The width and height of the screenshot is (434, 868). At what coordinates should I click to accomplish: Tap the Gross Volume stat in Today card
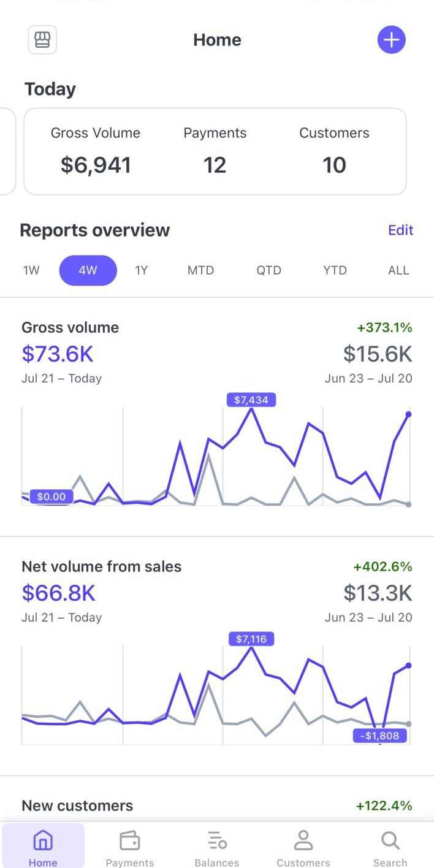click(x=95, y=150)
